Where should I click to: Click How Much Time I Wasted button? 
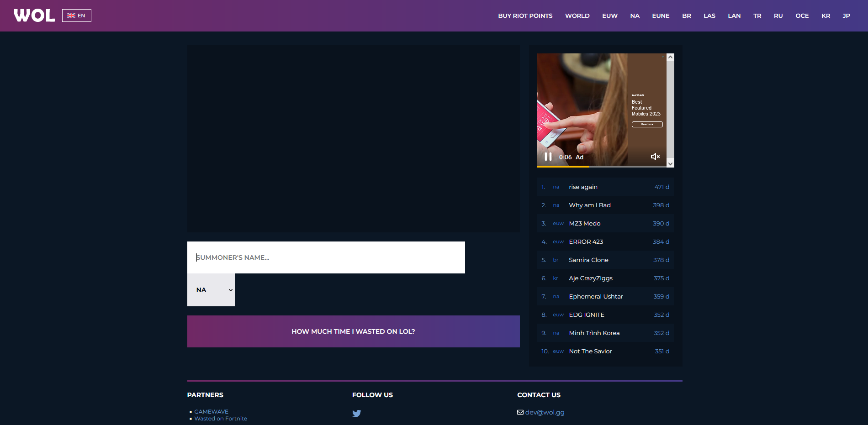pos(353,331)
